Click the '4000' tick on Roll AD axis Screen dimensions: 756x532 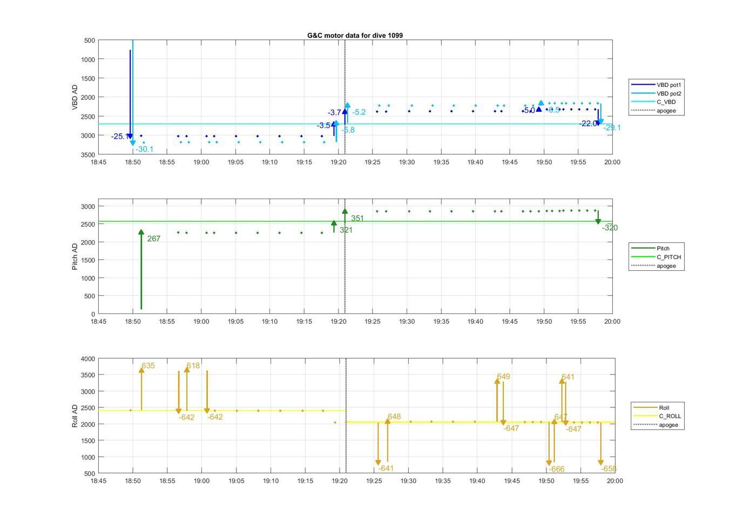point(89,359)
